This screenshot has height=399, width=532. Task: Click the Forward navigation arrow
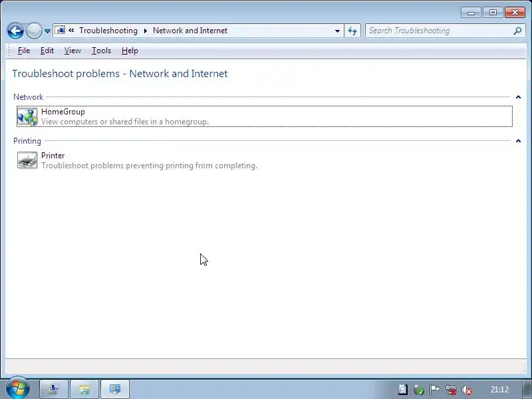[x=34, y=31]
